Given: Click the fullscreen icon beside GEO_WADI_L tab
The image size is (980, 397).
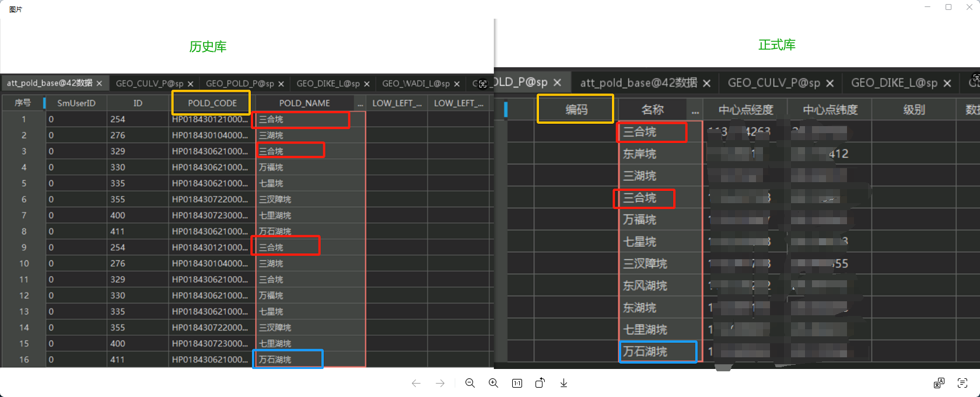Looking at the screenshot, I should [483, 84].
